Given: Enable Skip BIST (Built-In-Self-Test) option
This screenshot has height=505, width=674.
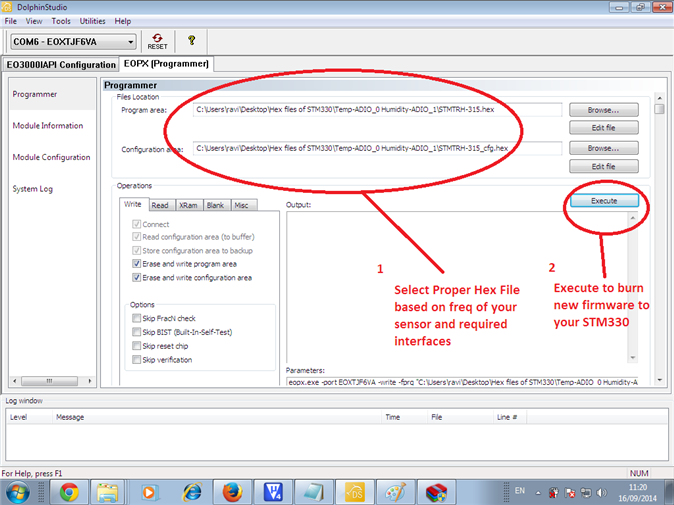Looking at the screenshot, I should (x=136, y=332).
